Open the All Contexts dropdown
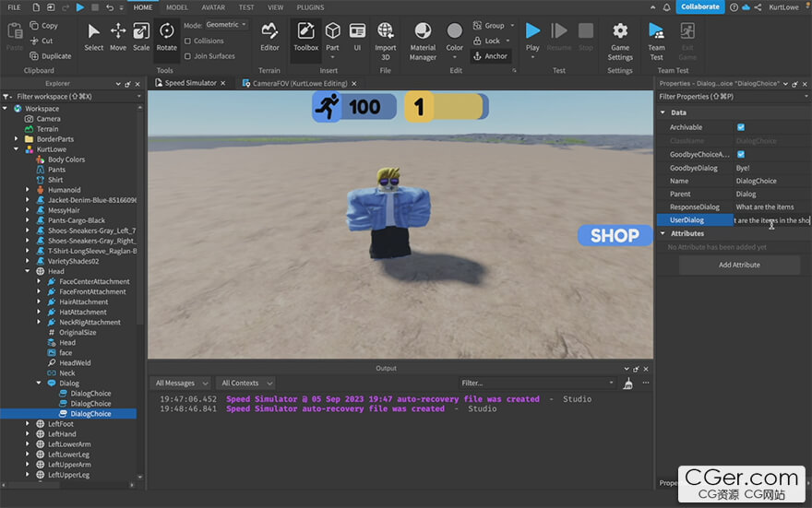This screenshot has height=508, width=812. [246, 384]
